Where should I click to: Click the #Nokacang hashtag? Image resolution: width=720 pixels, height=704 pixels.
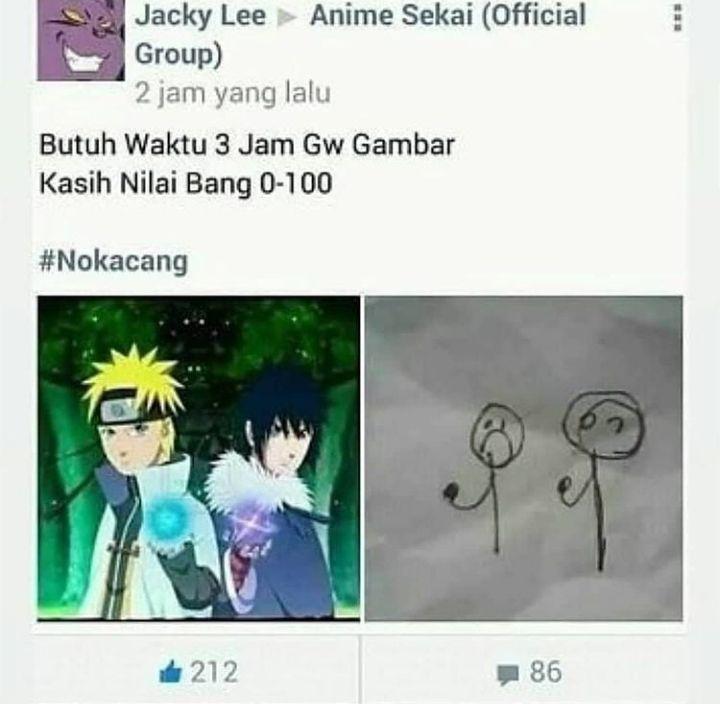click(x=114, y=261)
